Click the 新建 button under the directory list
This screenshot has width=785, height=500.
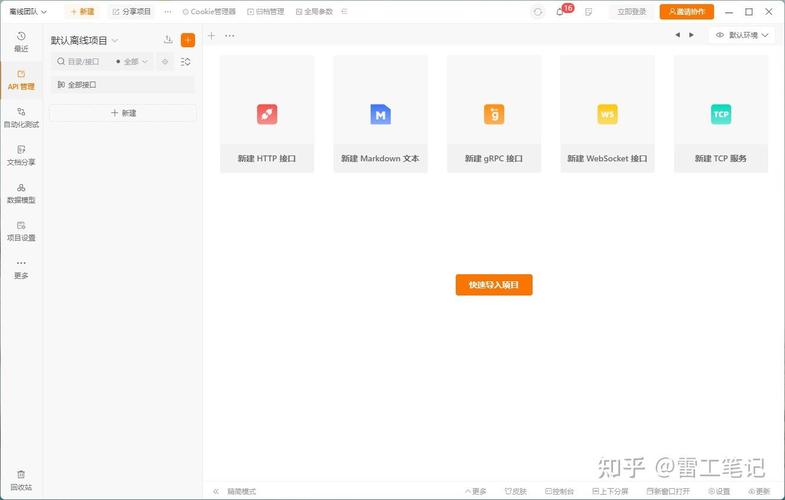(123, 113)
